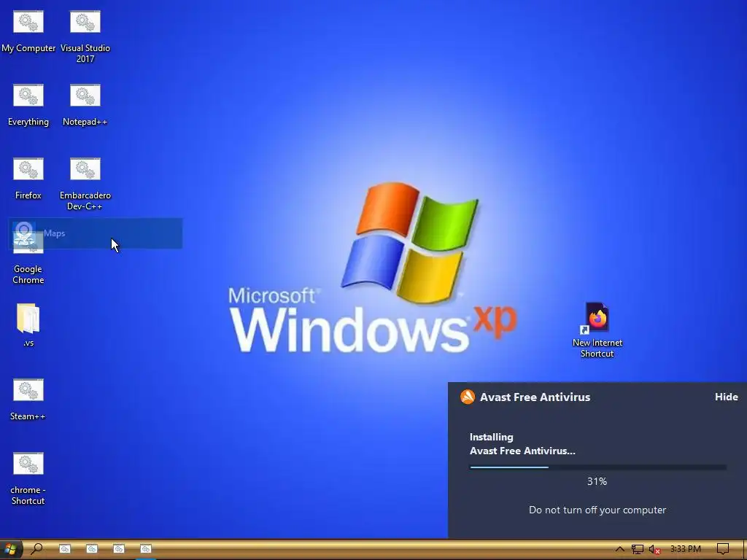Open taskbar search with the magnifier icon
747x560 pixels.
coord(36,549)
